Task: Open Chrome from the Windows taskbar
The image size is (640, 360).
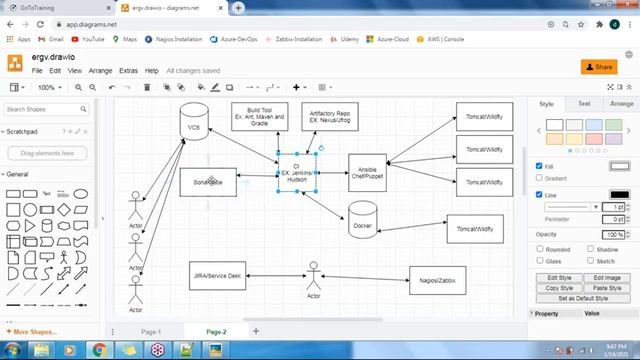Action: [x=99, y=350]
